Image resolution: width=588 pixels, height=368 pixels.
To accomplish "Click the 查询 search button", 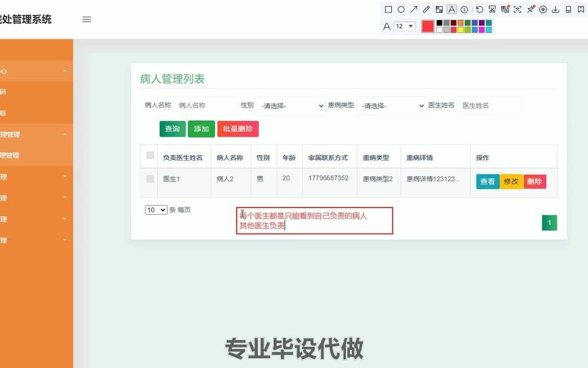I will pos(172,129).
